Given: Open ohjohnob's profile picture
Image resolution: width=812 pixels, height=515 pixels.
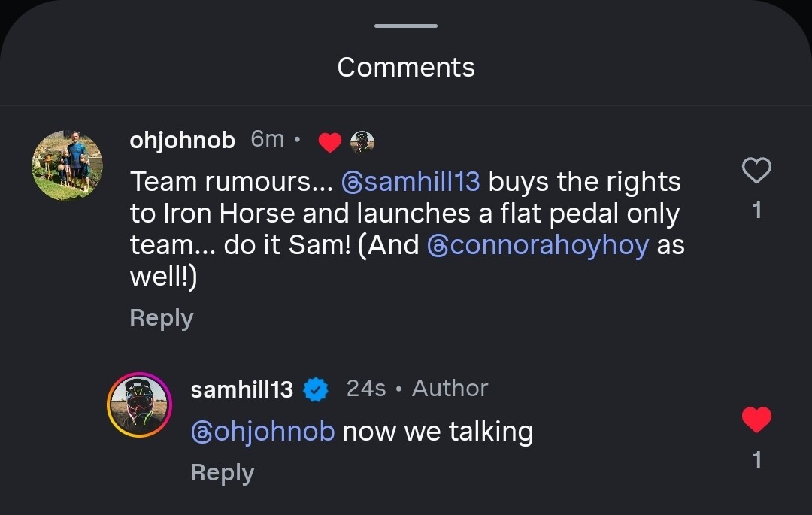Looking at the screenshot, I should (x=67, y=166).
